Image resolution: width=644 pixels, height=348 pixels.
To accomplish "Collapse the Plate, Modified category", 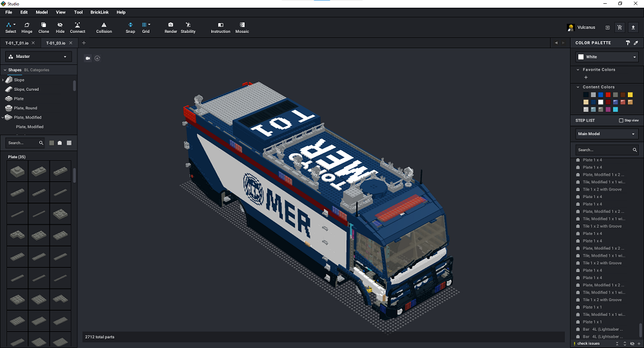I will 3,117.
